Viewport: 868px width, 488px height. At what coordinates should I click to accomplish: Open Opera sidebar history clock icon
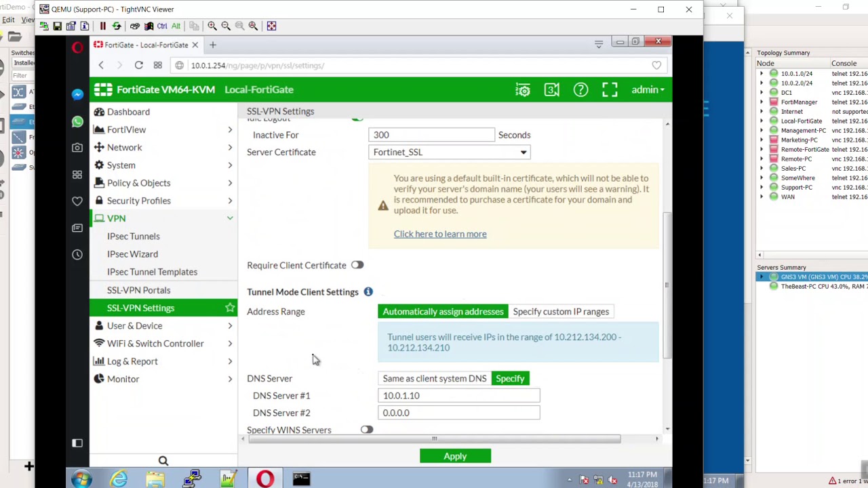coord(77,254)
